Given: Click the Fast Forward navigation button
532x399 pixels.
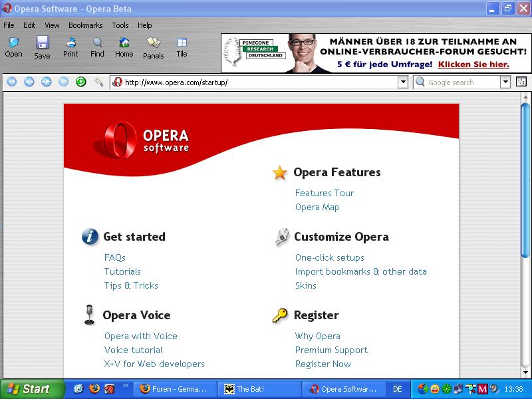Looking at the screenshot, I should click(x=63, y=82).
